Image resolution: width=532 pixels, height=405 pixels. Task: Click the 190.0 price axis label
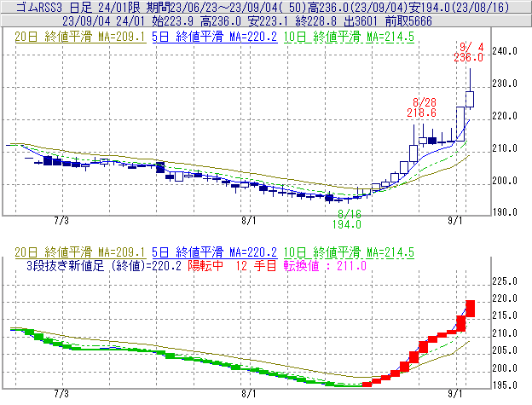pos(505,212)
